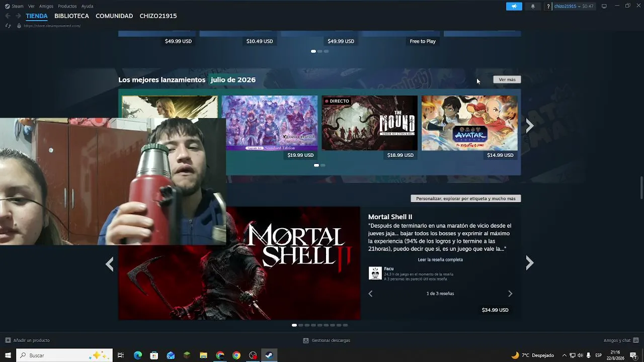Click the Windows Buscar search box
The height and width of the screenshot is (362, 644).
(x=64, y=355)
